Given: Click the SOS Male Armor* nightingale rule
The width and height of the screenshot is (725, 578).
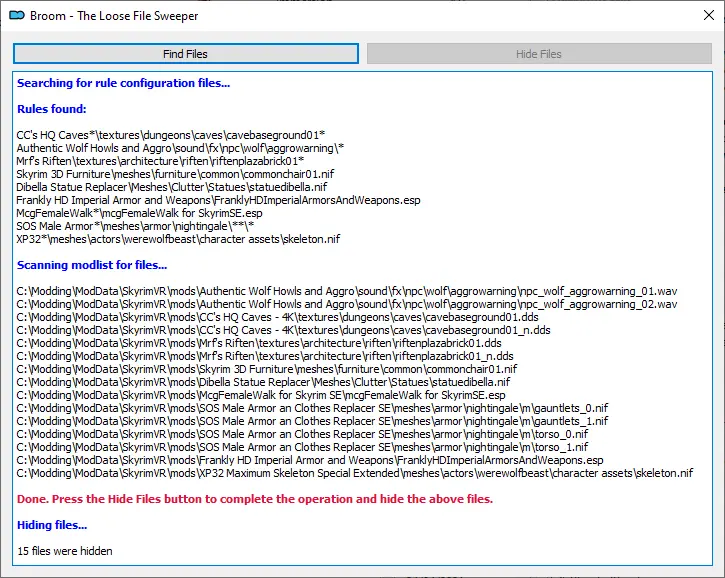Looking at the screenshot, I should tap(135, 226).
